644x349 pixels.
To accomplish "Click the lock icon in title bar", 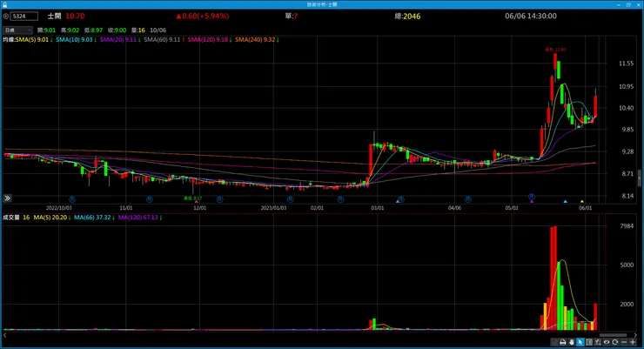I will point(4,4).
